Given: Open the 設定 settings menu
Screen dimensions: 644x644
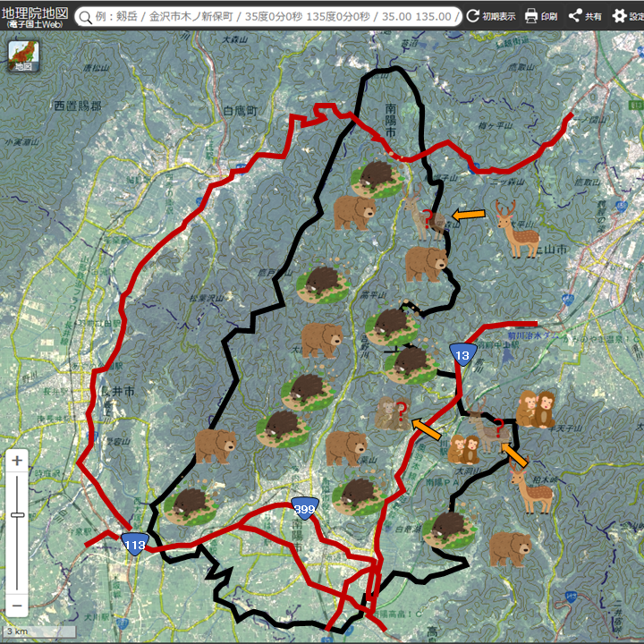Looking at the screenshot, I should [x=627, y=16].
